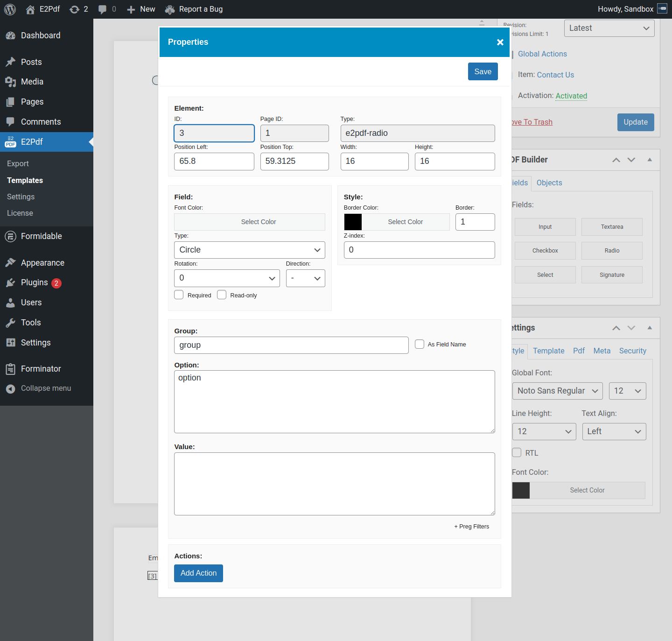Open the Noto Sans Regular font dropdown

557,391
